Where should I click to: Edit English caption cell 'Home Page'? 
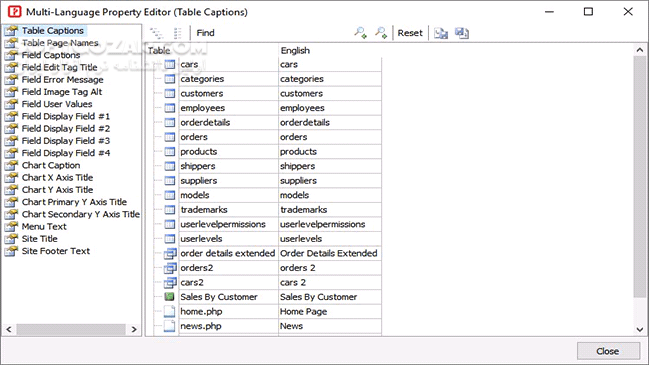[x=330, y=311]
